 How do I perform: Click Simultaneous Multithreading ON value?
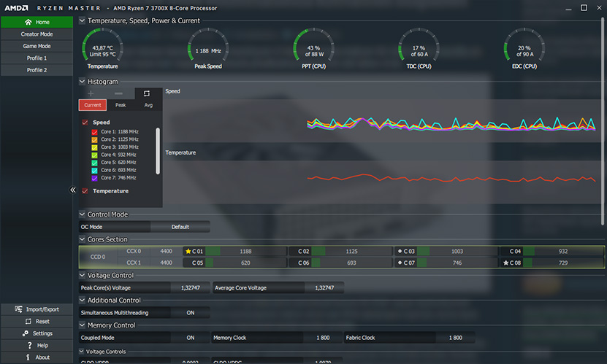point(191,313)
